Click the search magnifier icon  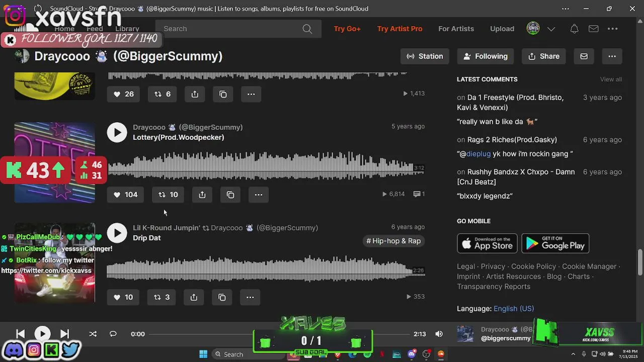click(307, 29)
